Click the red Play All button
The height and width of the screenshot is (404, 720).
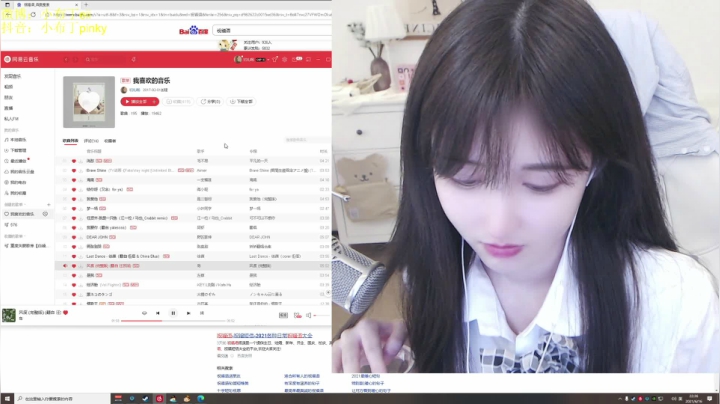(135, 101)
